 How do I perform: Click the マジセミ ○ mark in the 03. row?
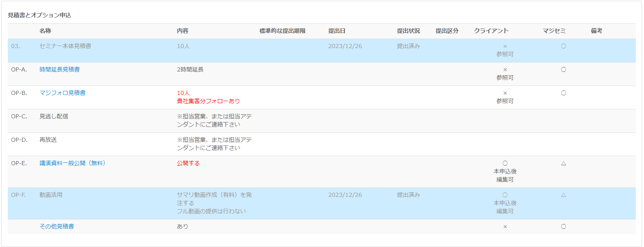[563, 46]
